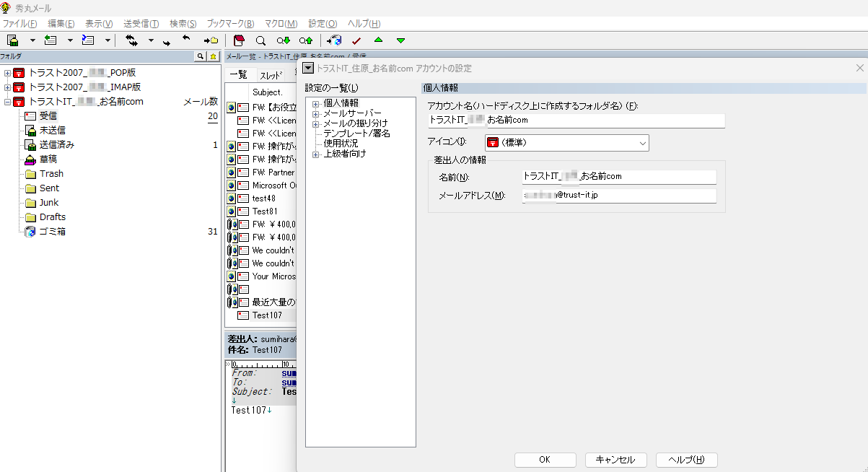Viewport: 868px width, 472px height.
Task: Select the Sent folder
Action: coord(49,188)
